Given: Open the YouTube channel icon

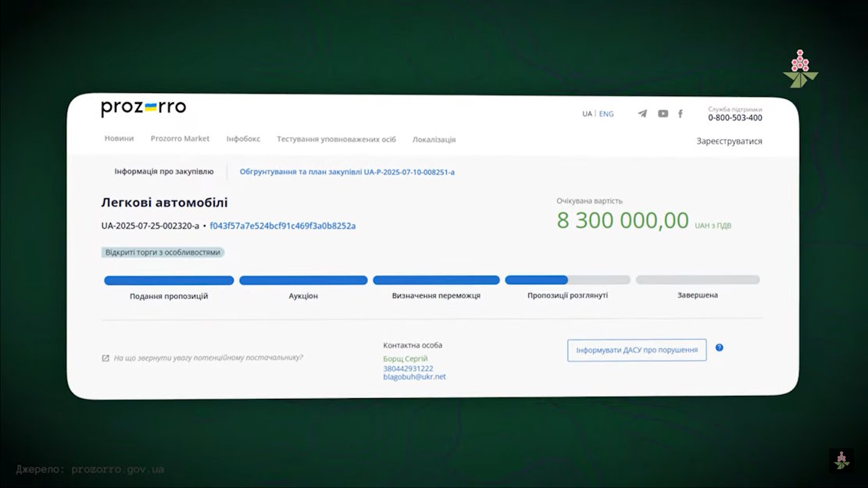Looking at the screenshot, I should tap(663, 113).
